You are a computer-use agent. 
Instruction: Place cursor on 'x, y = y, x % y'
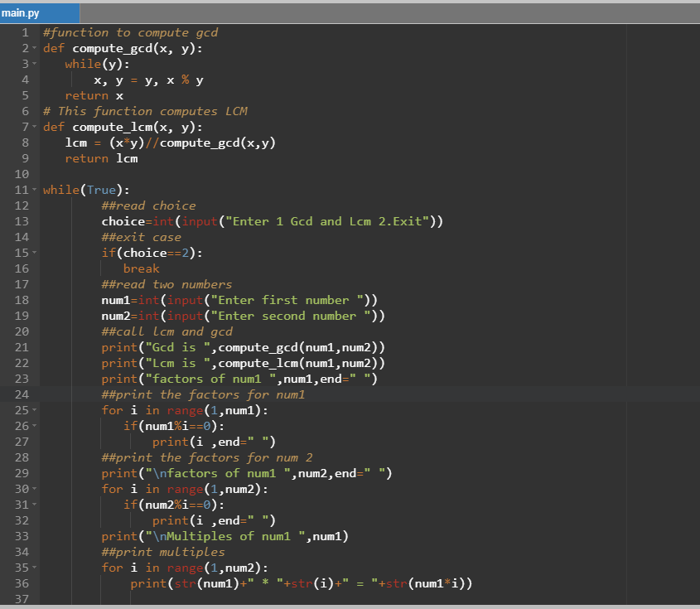[148, 80]
